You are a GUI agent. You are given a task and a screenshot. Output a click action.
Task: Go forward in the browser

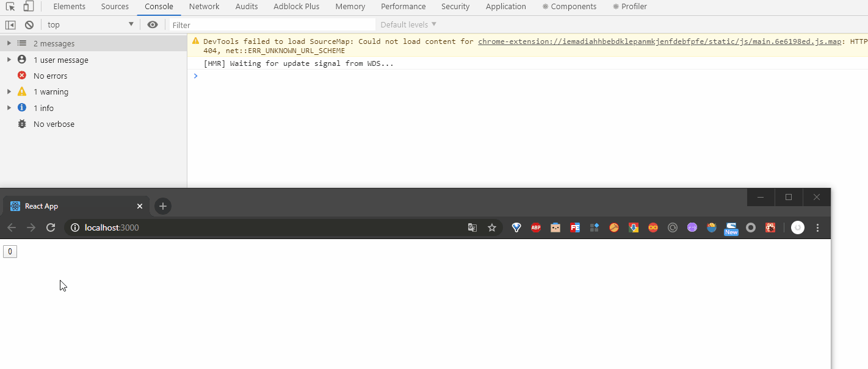pyautogui.click(x=31, y=227)
